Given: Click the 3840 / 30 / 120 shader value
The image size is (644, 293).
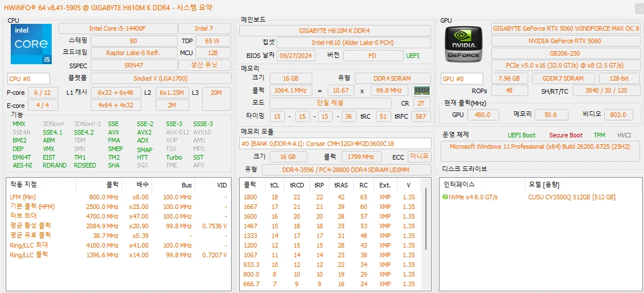Looking at the screenshot, I should [x=607, y=91].
